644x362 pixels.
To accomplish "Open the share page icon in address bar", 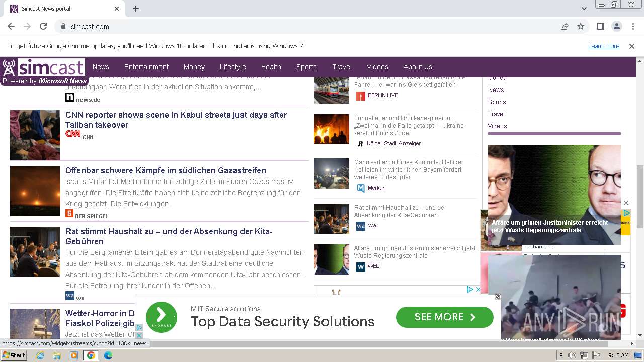I will (565, 26).
